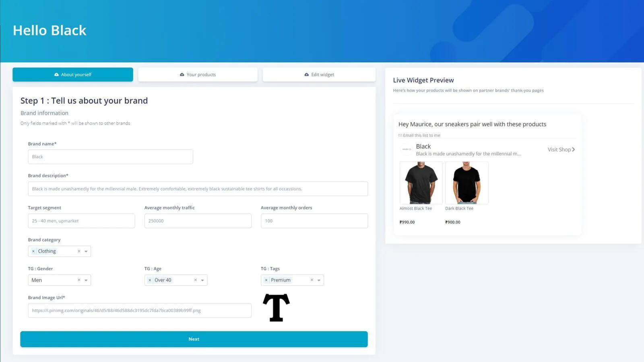The image size is (644, 362).
Task: Follow the Visit Shop link
Action: click(561, 150)
